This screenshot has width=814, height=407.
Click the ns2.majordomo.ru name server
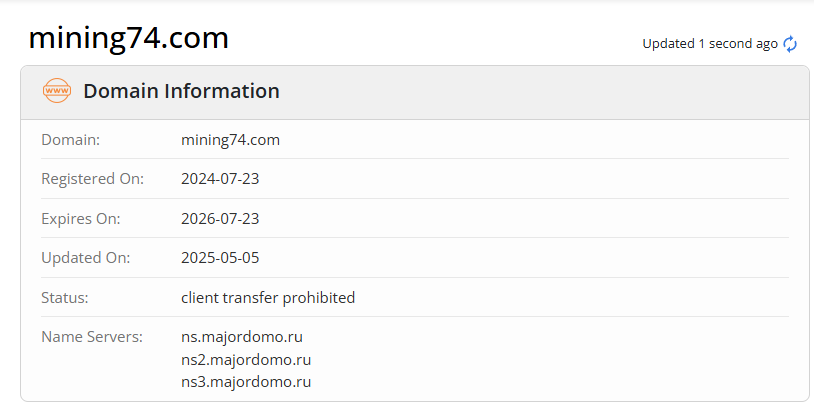coord(246,359)
